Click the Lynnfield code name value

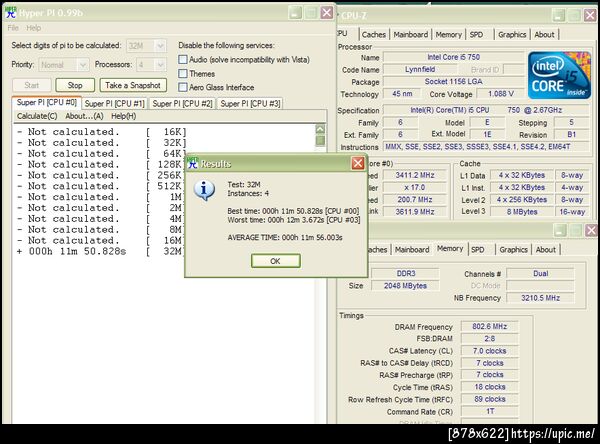tap(420, 69)
